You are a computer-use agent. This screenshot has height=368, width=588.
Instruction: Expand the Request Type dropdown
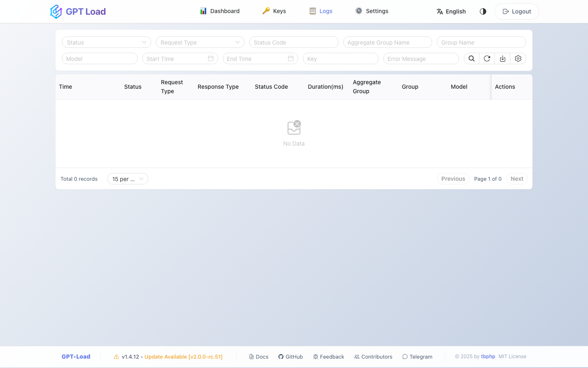pyautogui.click(x=200, y=42)
